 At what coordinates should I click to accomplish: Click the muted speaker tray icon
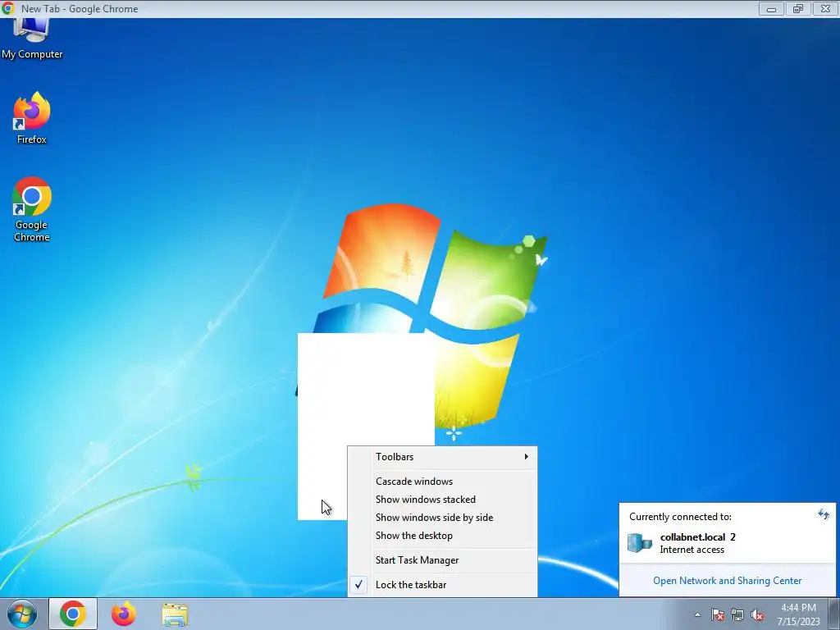pos(757,614)
